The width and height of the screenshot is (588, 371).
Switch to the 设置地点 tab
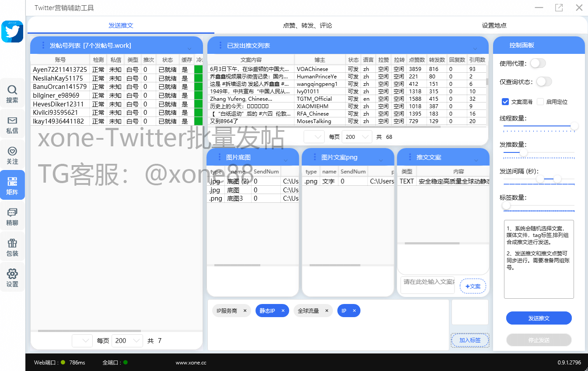coord(494,25)
